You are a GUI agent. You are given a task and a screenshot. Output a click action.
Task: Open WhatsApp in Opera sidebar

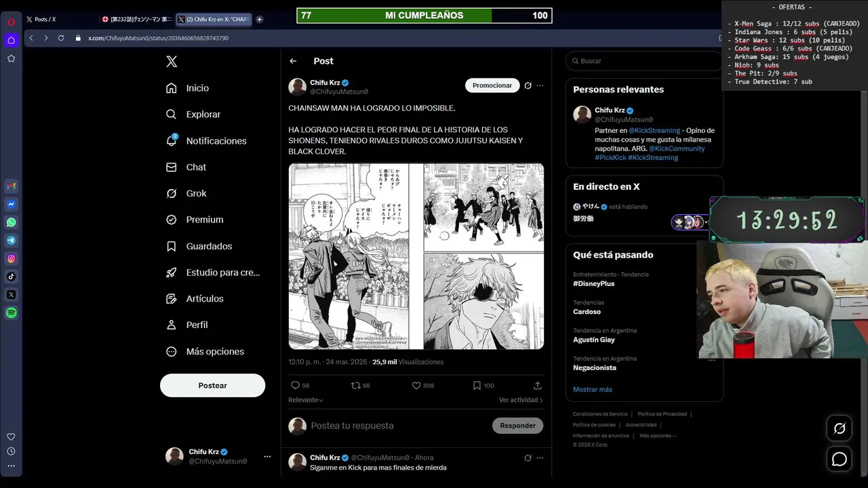12,222
